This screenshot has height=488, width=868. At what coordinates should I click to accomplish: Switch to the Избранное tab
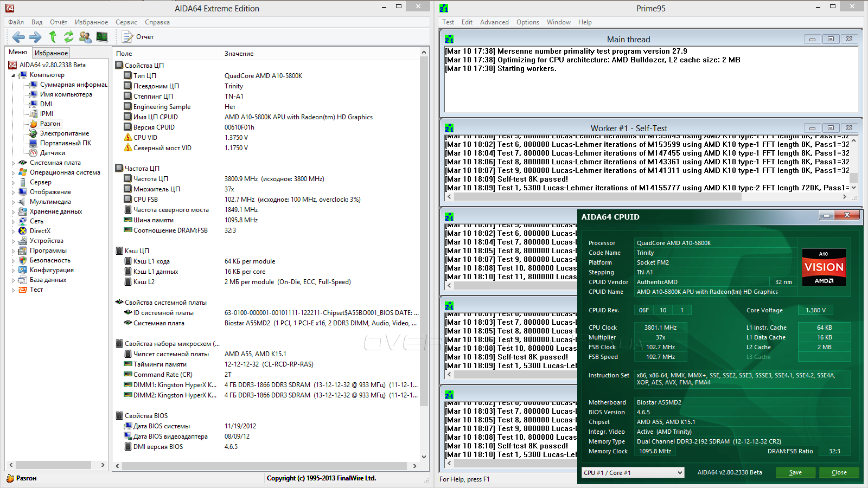[x=51, y=53]
